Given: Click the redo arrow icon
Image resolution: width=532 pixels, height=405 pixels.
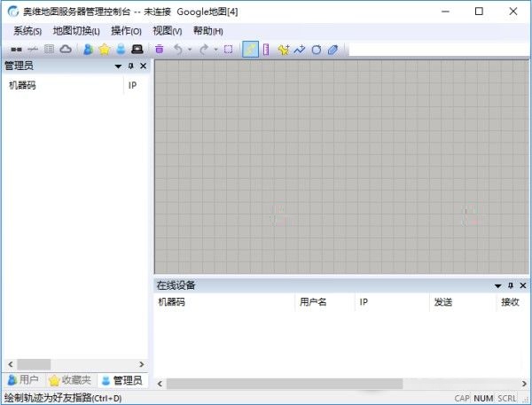Looking at the screenshot, I should (204, 50).
